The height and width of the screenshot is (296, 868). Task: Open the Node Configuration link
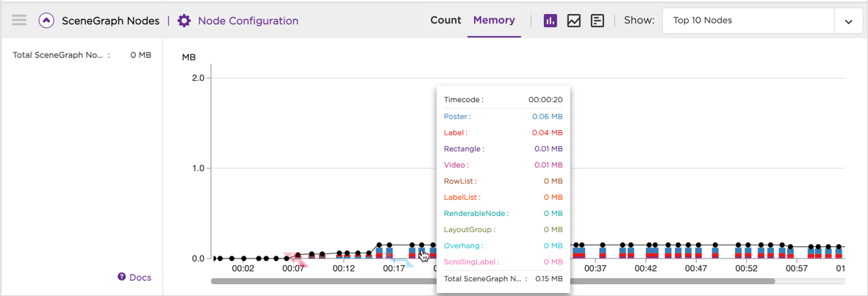[248, 21]
